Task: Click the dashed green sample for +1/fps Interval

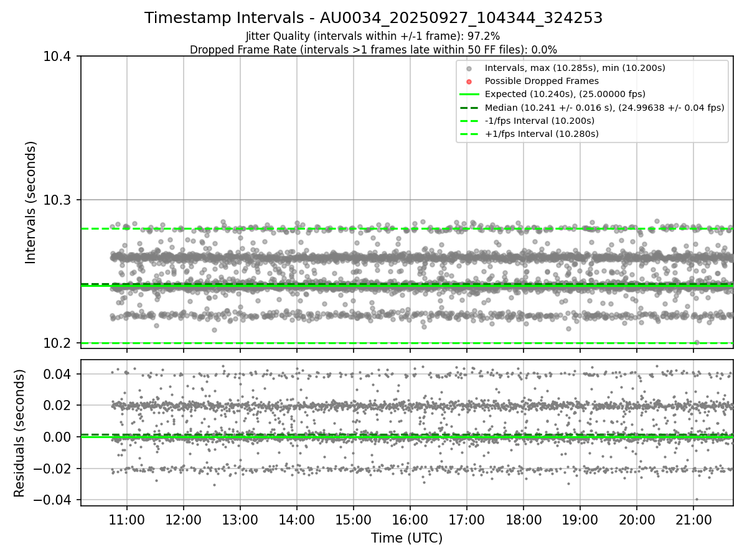Action: 469,134
